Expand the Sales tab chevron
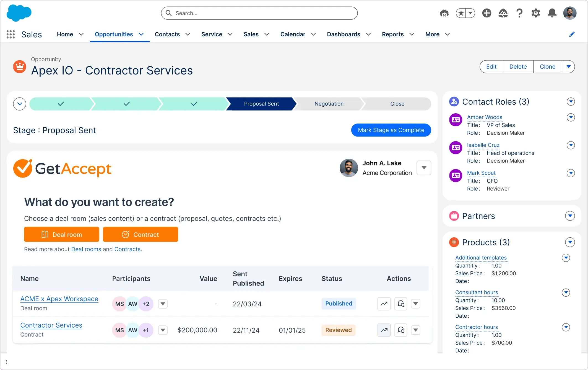 point(267,34)
